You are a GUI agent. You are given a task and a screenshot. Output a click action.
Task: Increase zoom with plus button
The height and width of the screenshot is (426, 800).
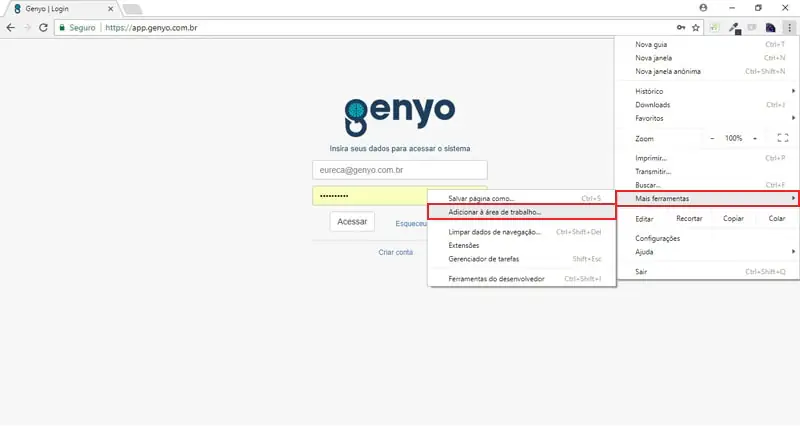pos(755,138)
